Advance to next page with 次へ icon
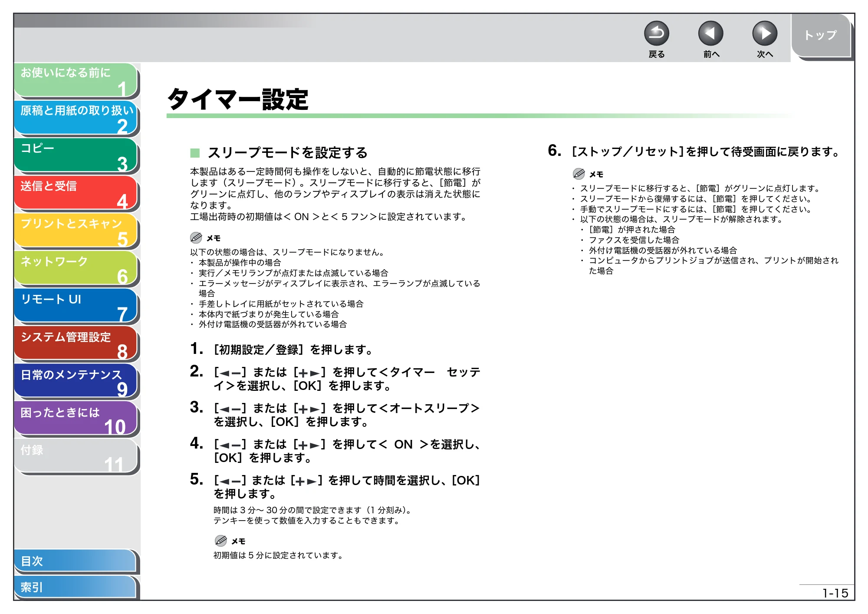This screenshot has width=868, height=614. [x=764, y=33]
